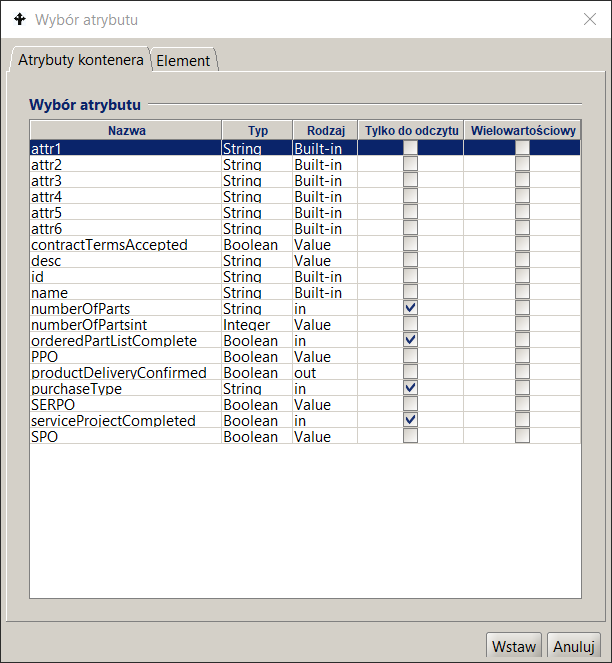Click the Tylko do odczytu header
612x663 pixels.
coord(410,130)
